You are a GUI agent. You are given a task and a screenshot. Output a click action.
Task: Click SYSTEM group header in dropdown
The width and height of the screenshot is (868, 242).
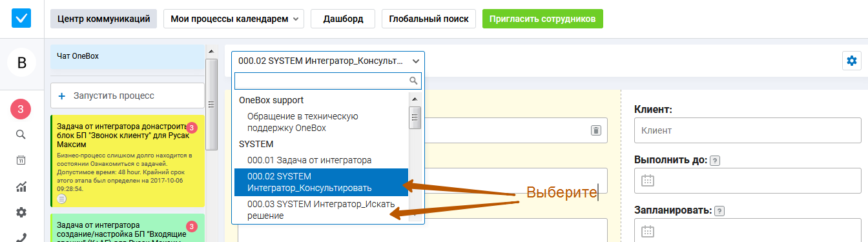click(x=256, y=143)
